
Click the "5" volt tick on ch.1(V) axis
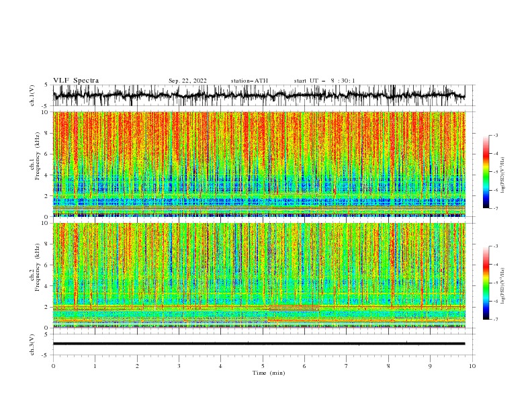point(47,85)
